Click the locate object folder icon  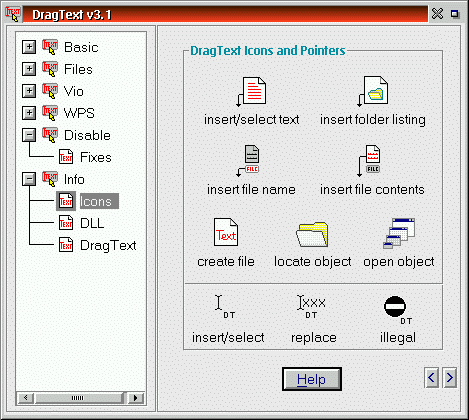312,234
